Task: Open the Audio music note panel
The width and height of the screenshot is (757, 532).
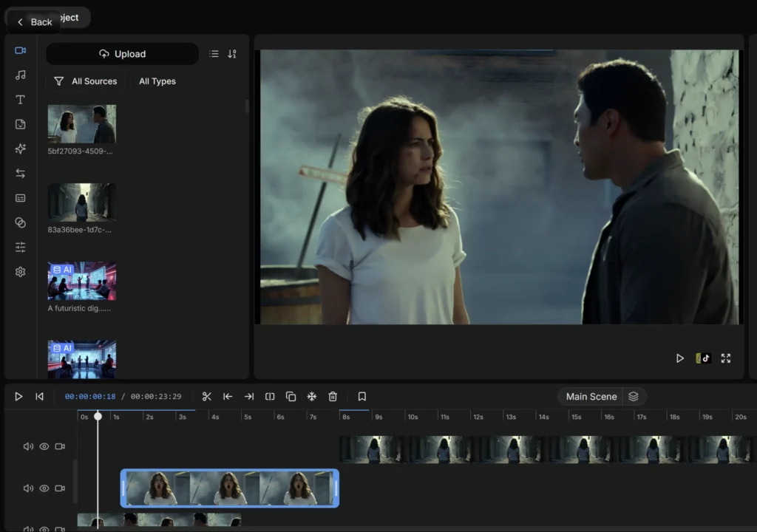Action: (x=21, y=75)
